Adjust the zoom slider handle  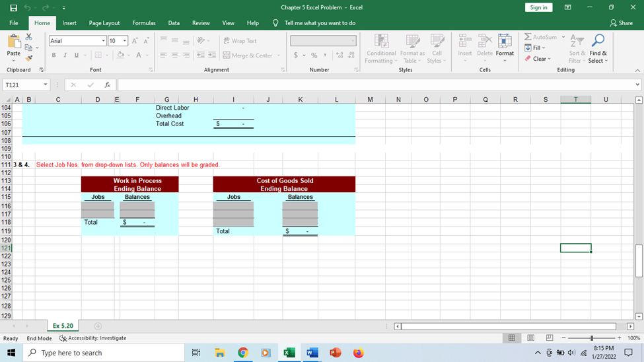point(592,338)
